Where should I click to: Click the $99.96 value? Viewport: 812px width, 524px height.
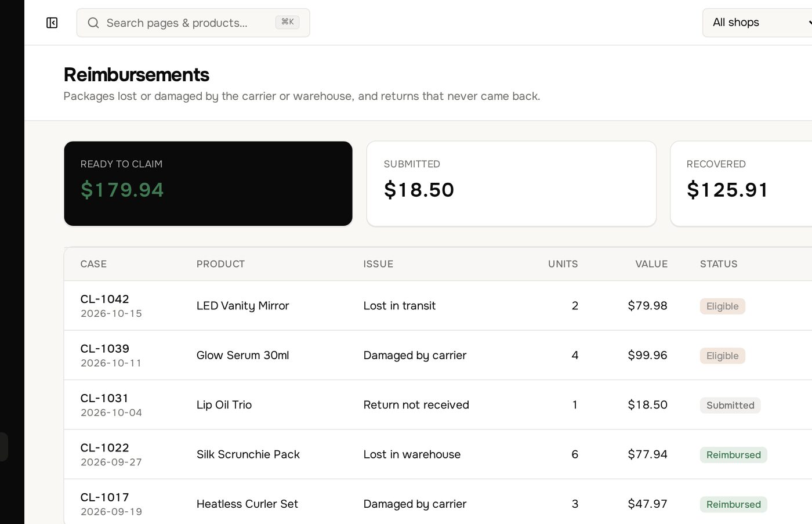click(647, 355)
